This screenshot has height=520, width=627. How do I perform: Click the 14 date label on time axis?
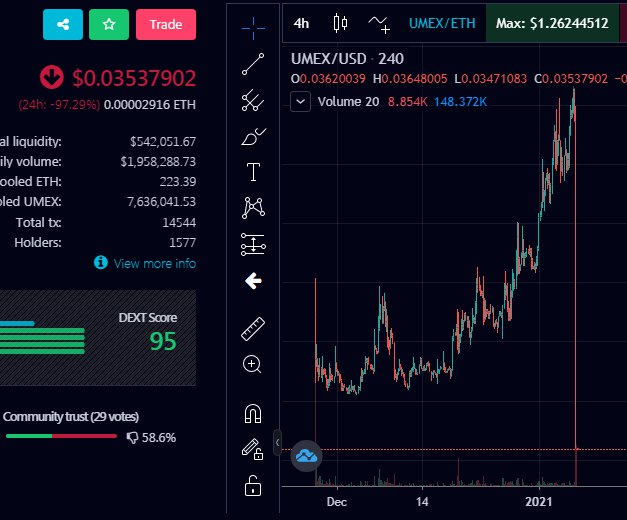point(422,502)
